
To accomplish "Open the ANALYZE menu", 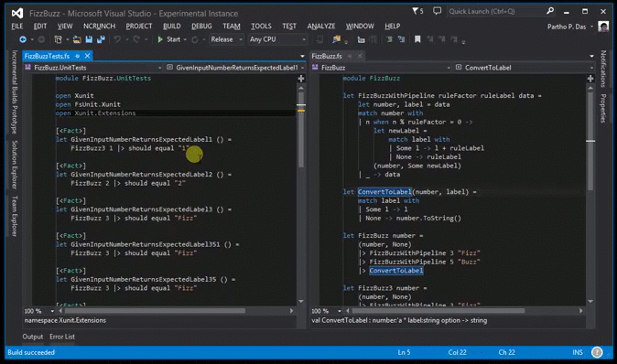I will point(321,26).
